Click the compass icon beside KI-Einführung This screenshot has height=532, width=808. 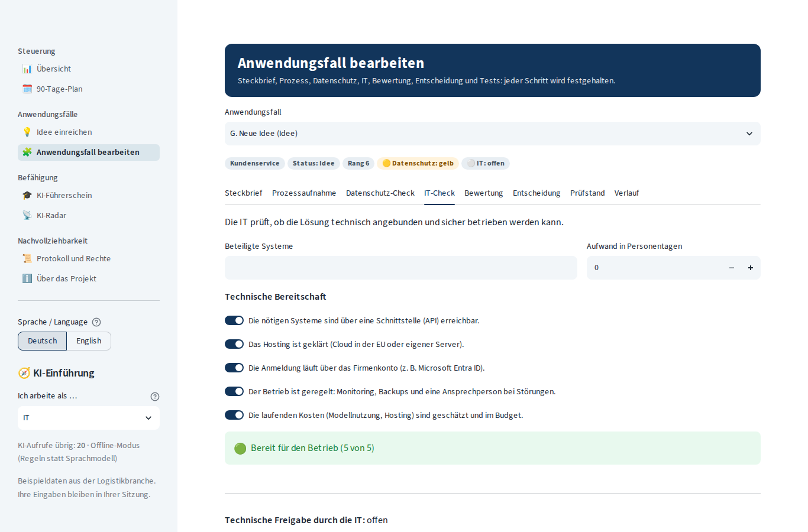tap(24, 373)
